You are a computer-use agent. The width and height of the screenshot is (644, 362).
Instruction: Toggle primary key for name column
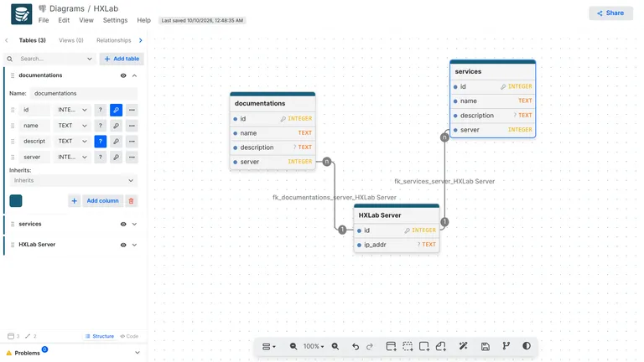[x=117, y=126]
